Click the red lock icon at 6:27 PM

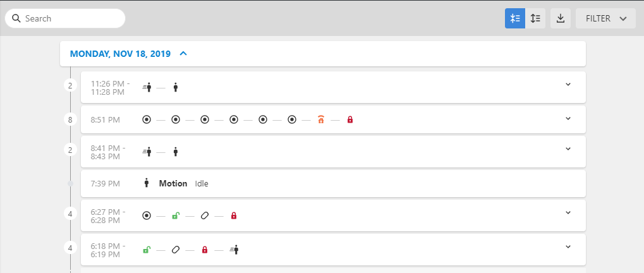pos(234,215)
